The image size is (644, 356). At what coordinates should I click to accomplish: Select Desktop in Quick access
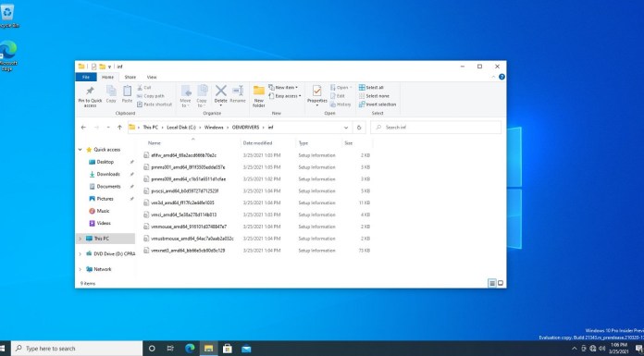pos(105,162)
